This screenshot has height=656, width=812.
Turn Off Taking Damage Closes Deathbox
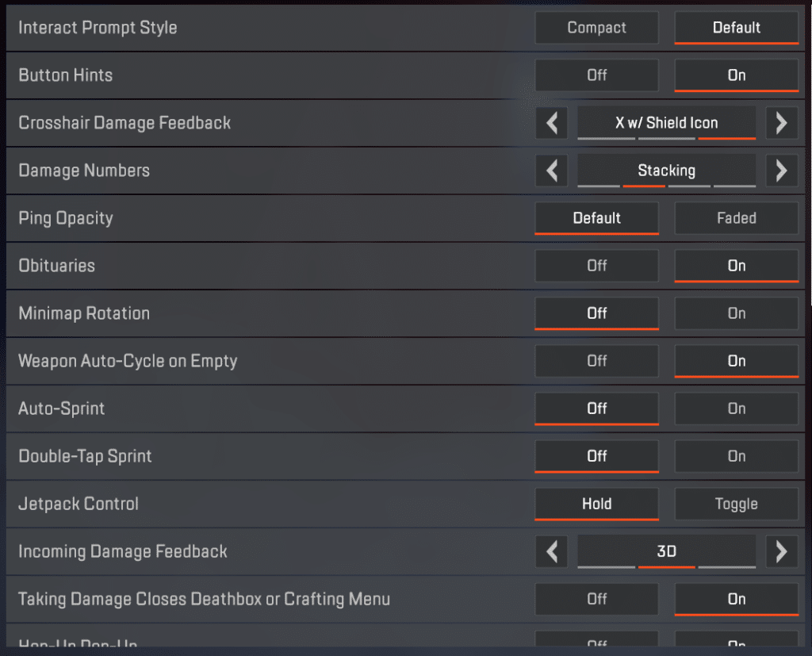[596, 599]
